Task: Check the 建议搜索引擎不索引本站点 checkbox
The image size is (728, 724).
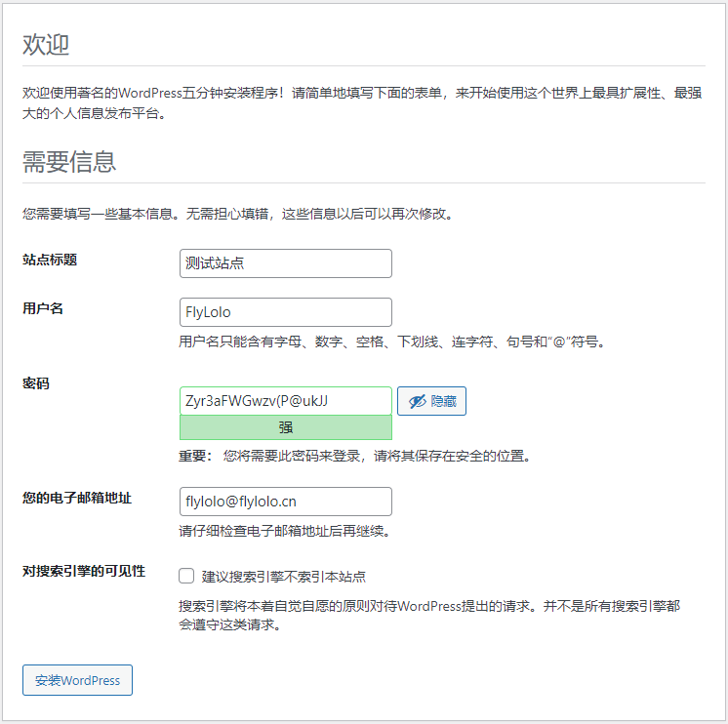Action: [x=186, y=576]
